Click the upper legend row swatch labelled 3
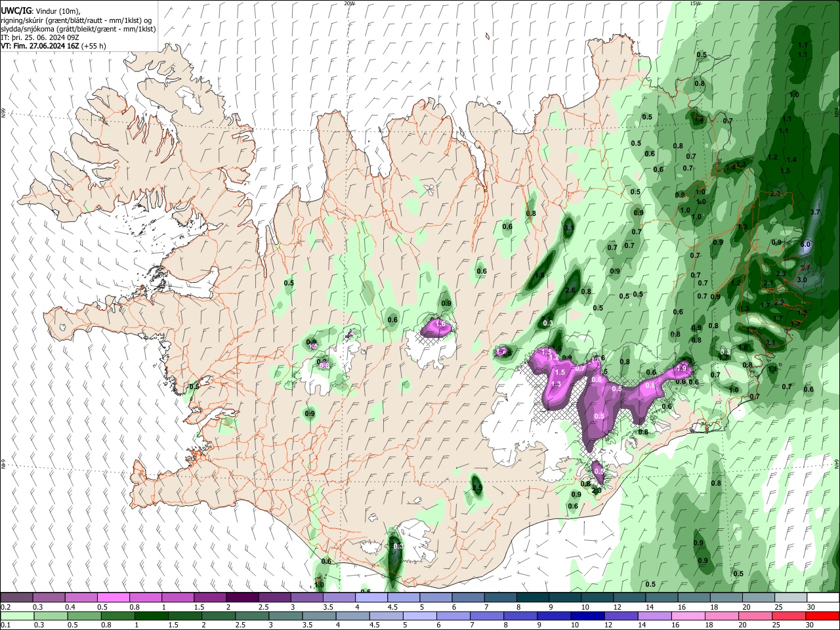Viewport: 840px width, 630px height. point(306,598)
